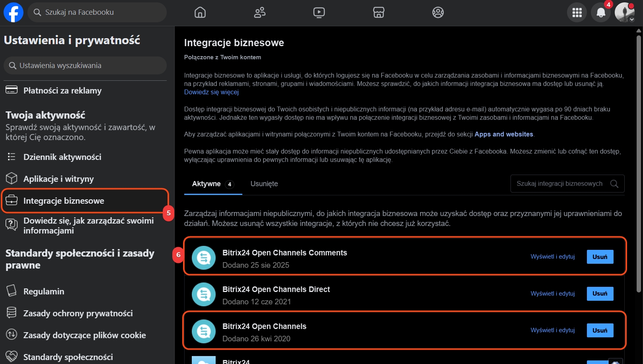Image resolution: width=643 pixels, height=364 pixels.
Task: Click the page vertical scrollbar
Action: pyautogui.click(x=639, y=164)
